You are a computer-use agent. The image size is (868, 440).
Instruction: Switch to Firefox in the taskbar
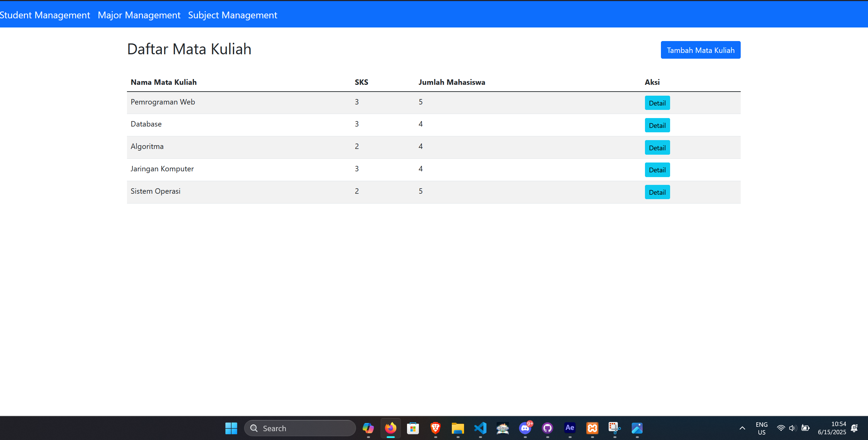pyautogui.click(x=390, y=428)
